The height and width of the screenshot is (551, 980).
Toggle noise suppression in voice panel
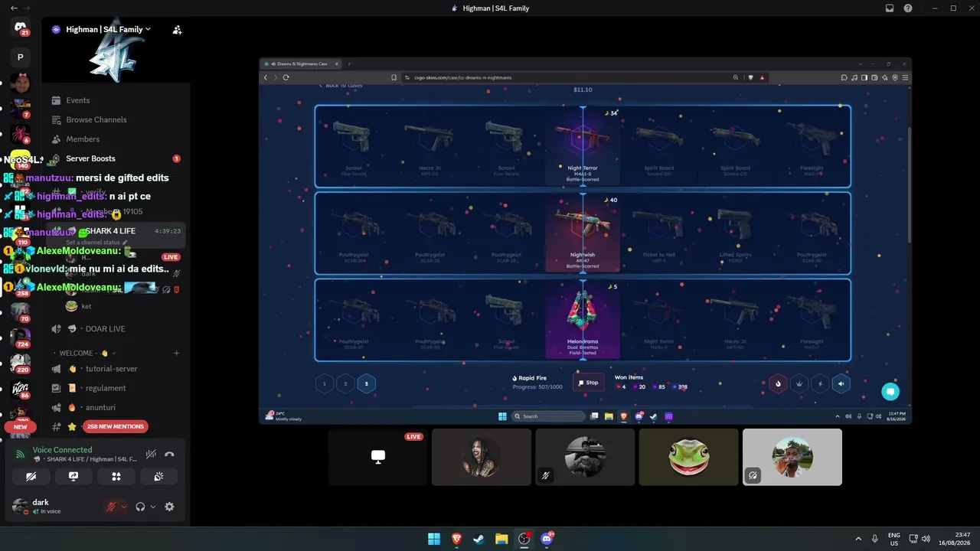click(x=152, y=454)
